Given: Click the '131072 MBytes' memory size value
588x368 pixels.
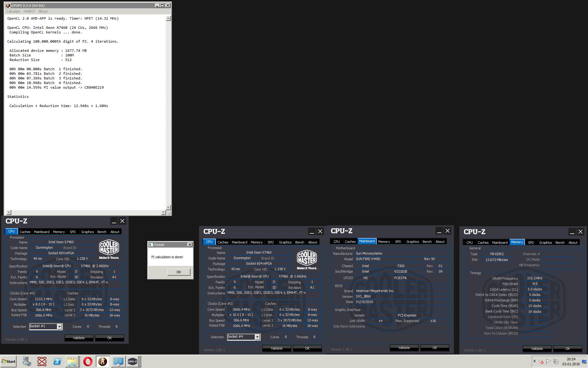Looking at the screenshot, I should point(496,260).
